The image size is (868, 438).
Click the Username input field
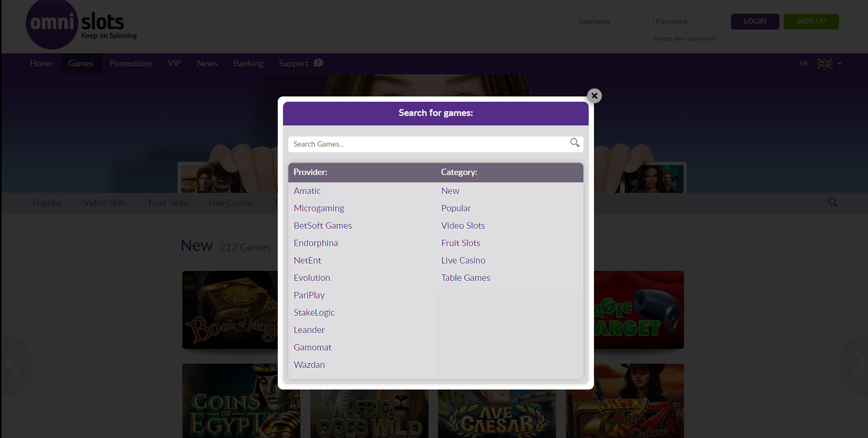[611, 22]
